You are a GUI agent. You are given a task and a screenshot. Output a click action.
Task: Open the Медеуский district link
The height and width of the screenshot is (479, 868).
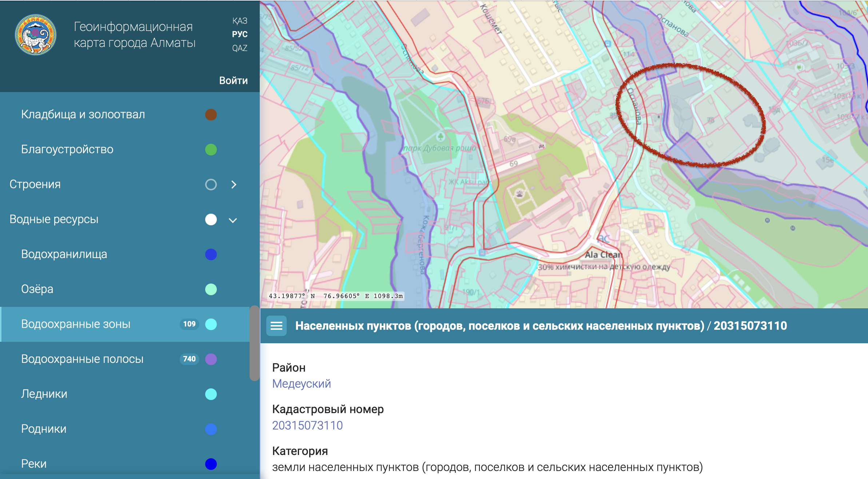coord(301,384)
